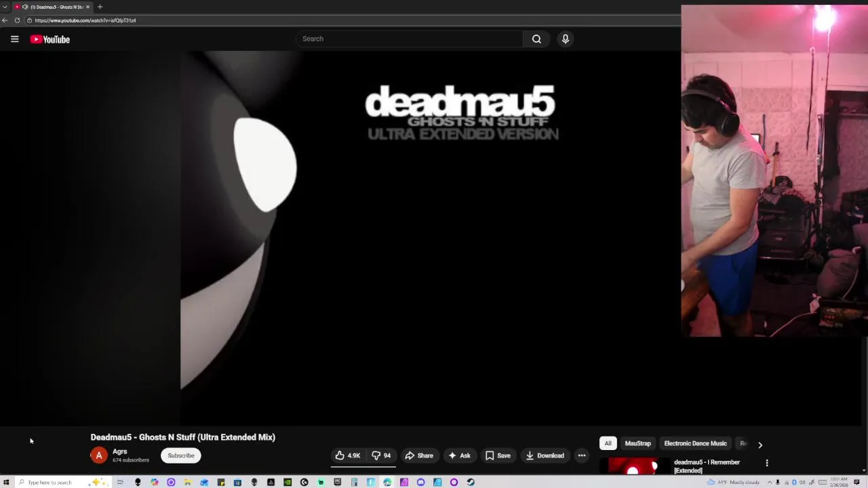Expand the browser tab search dropdown
The image size is (868, 488).
(x=5, y=7)
